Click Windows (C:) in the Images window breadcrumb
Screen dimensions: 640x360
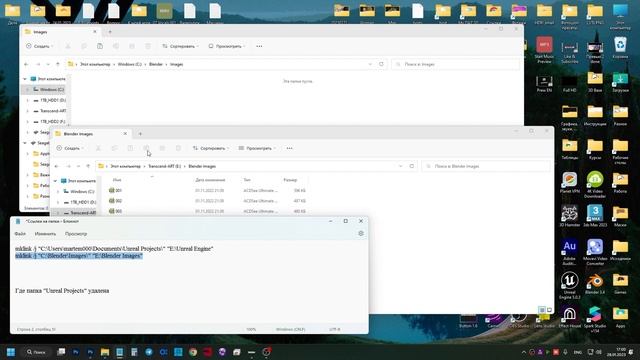130,64
